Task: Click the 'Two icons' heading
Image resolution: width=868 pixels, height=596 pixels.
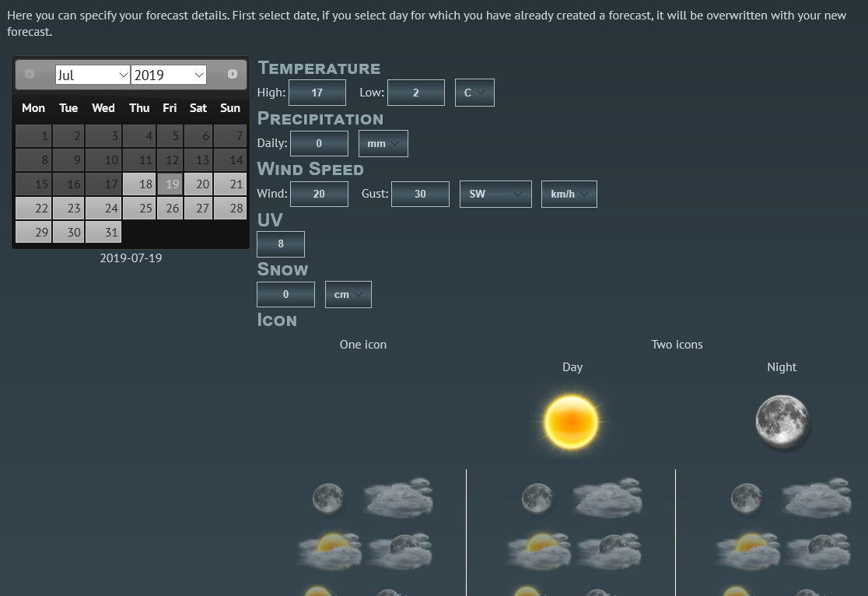Action: (677, 345)
